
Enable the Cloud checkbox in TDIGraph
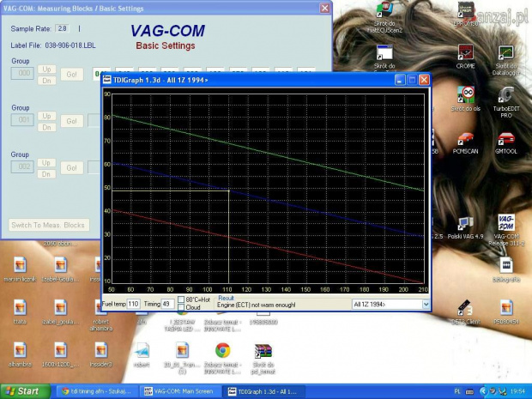(181, 307)
